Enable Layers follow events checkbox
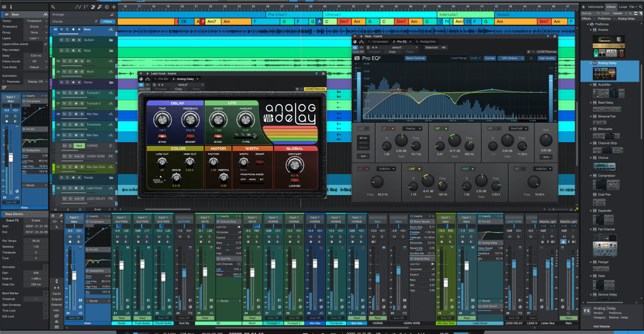Image resolution: width=644 pixels, height=334 pixels. (x=46, y=44)
